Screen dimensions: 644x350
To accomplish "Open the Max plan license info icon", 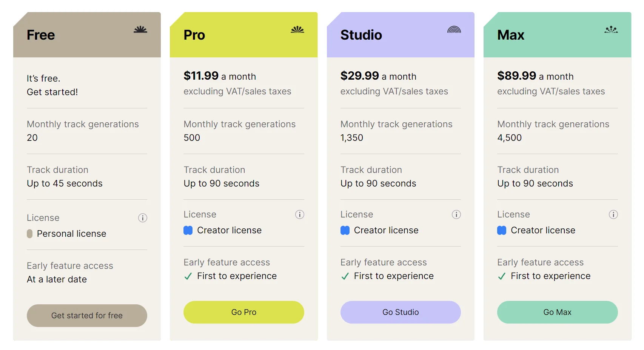I will tap(613, 214).
